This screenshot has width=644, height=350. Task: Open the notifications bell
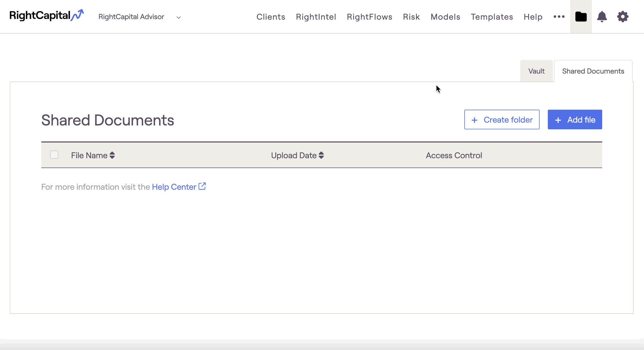pyautogui.click(x=602, y=16)
